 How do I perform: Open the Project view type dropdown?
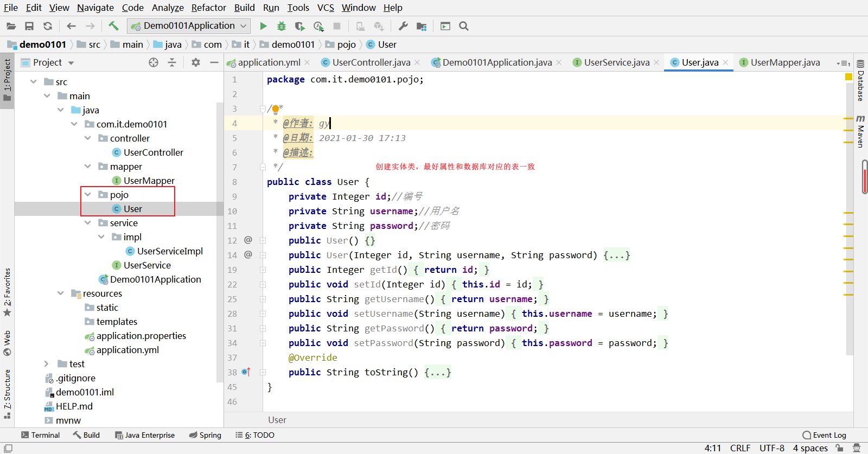pos(71,63)
